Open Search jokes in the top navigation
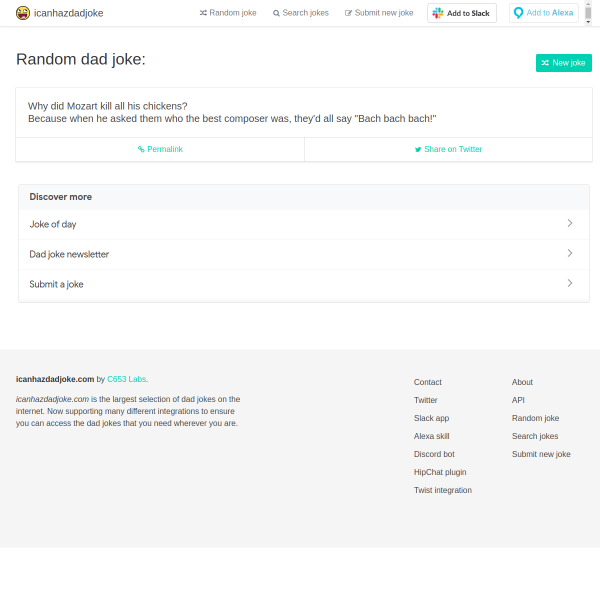This screenshot has height=600, width=600. (305, 13)
